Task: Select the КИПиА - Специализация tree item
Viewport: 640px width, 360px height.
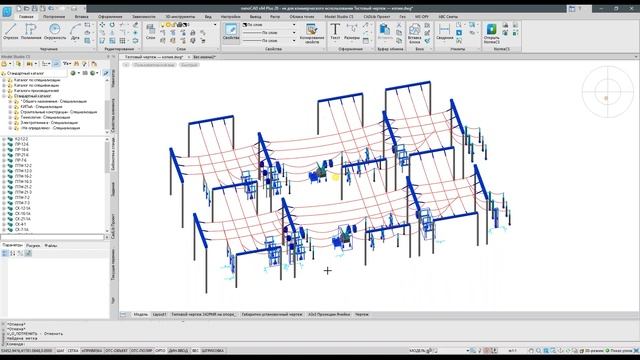Action: coord(41,107)
